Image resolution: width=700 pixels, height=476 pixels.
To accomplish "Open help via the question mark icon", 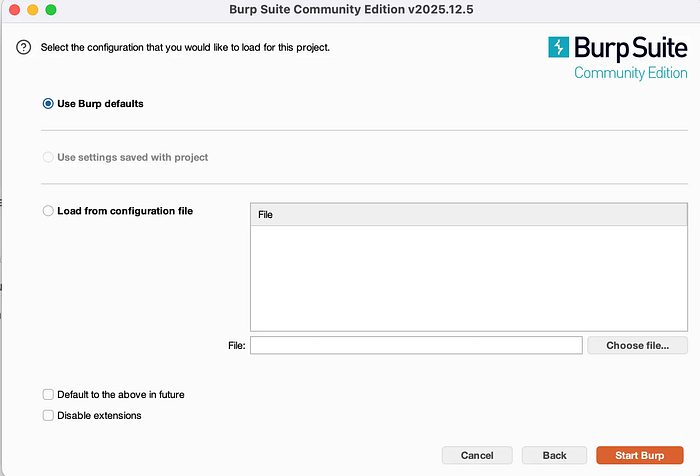I will click(24, 47).
